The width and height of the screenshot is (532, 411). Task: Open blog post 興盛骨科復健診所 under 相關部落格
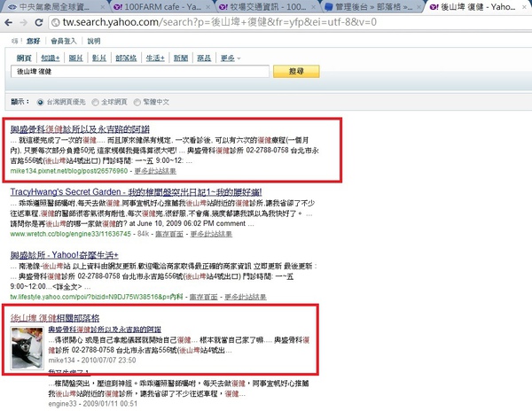(x=105, y=330)
